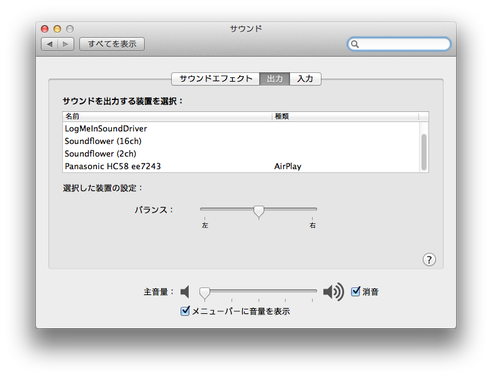
Task: Select the 出力 tab
Action: tap(275, 79)
